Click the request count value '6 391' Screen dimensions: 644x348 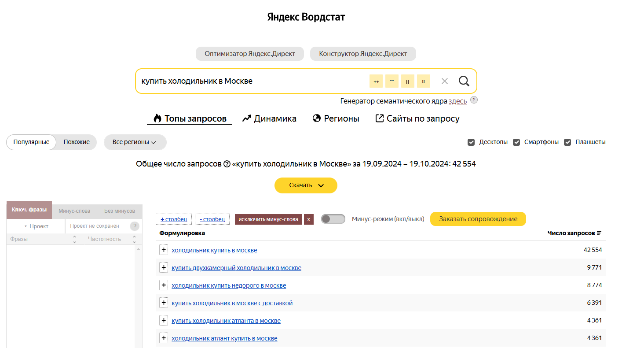(x=594, y=303)
